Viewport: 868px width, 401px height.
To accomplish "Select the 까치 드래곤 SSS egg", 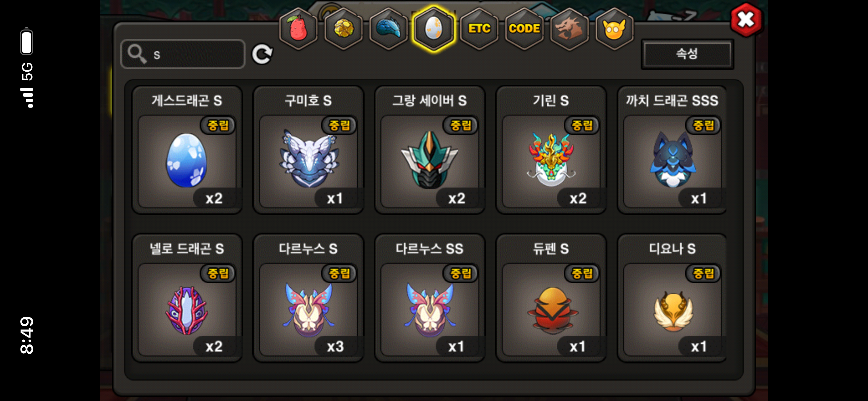I will coord(672,150).
